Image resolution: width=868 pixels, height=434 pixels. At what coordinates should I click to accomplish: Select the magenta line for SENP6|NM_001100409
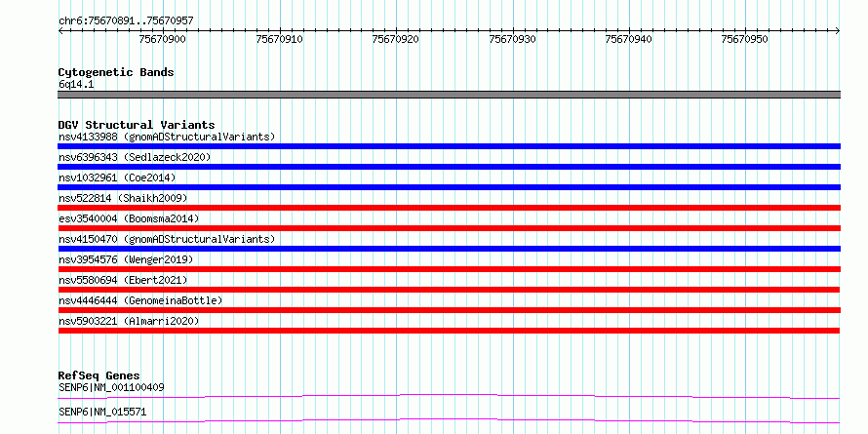point(449,396)
